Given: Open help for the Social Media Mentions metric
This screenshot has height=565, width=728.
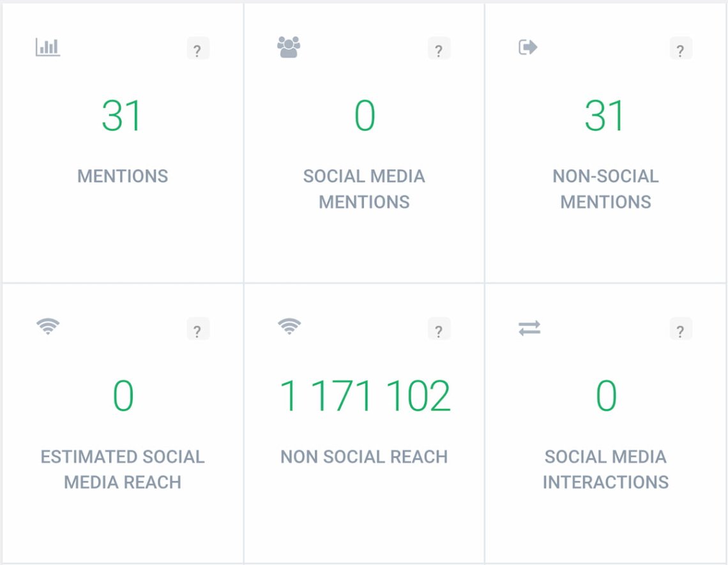Looking at the screenshot, I should [439, 48].
